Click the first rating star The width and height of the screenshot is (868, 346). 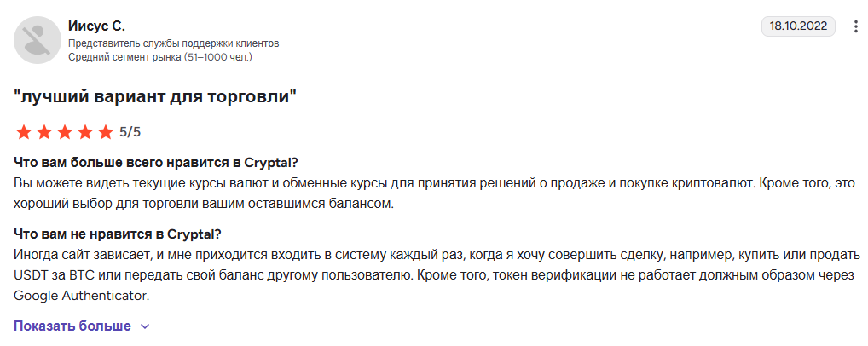click(23, 132)
